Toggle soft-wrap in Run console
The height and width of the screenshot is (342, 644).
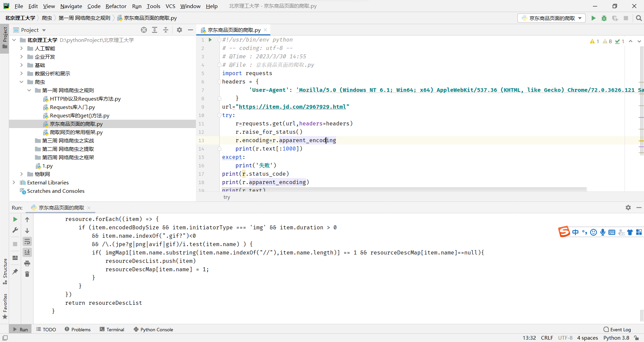(x=27, y=241)
